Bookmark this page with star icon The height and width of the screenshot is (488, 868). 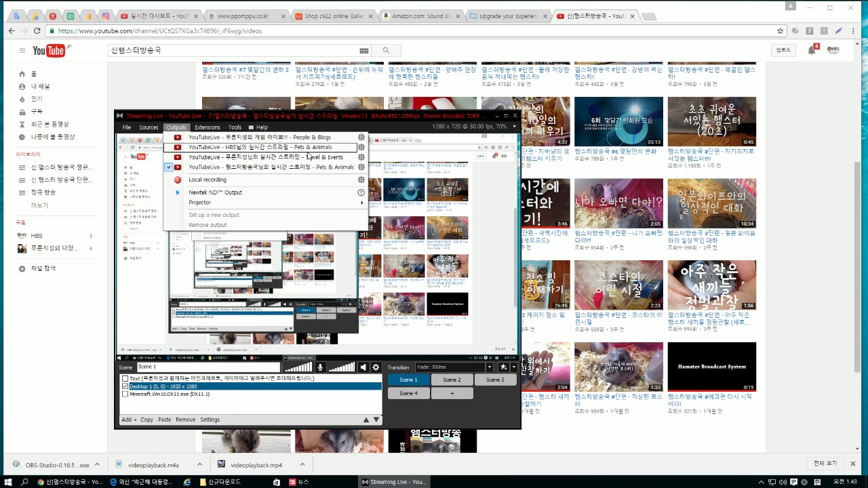coord(781,30)
